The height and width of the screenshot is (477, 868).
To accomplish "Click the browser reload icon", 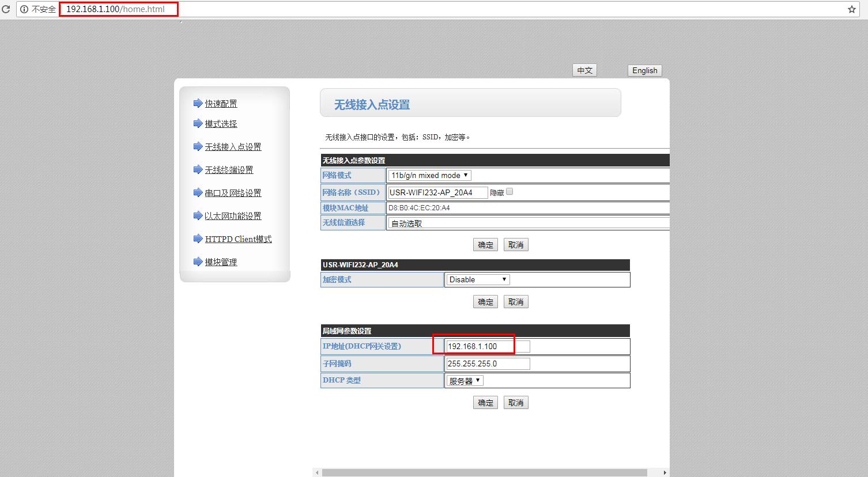I will click(6, 9).
